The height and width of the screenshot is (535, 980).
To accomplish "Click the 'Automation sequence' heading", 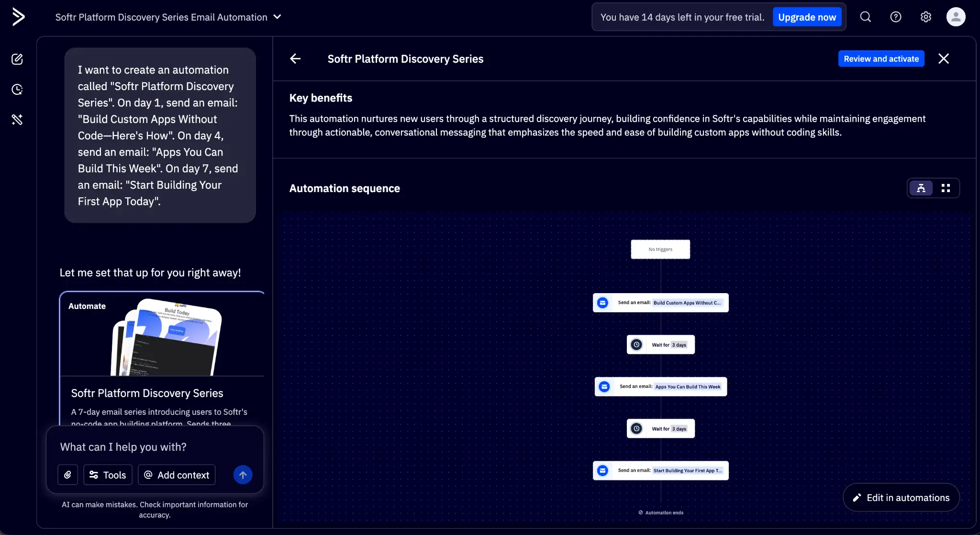I will pyautogui.click(x=345, y=188).
